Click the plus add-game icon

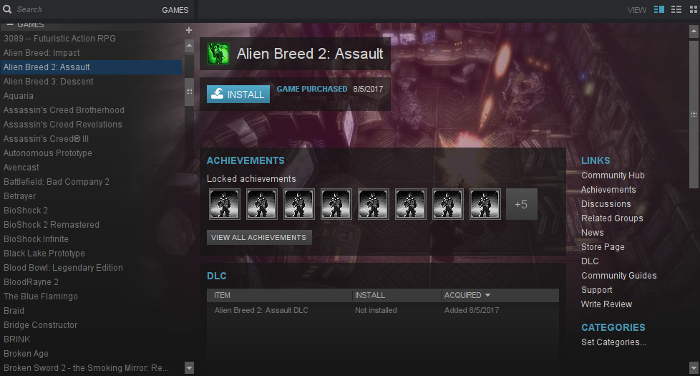pyautogui.click(x=189, y=30)
